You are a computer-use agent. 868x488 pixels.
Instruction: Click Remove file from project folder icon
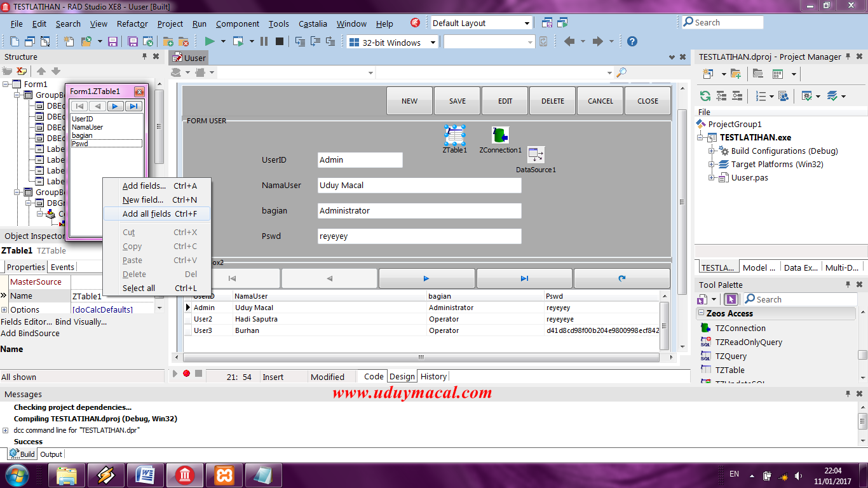[183, 42]
